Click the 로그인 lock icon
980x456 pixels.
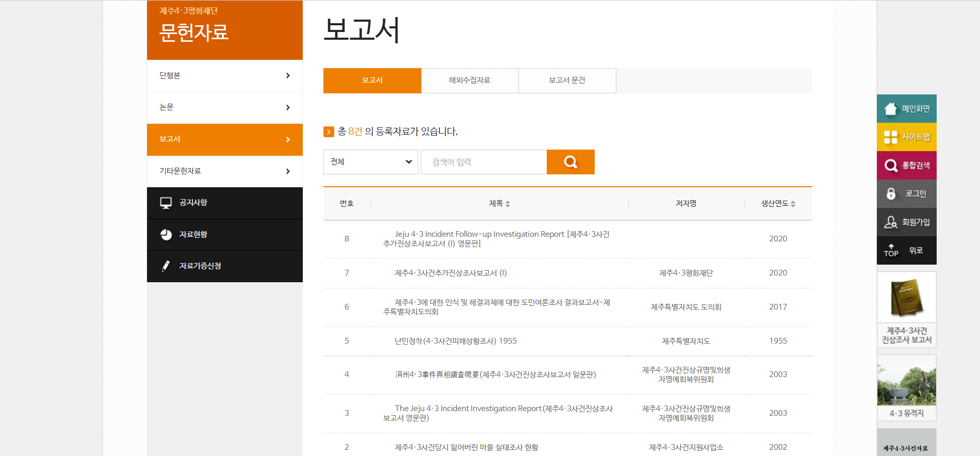891,194
